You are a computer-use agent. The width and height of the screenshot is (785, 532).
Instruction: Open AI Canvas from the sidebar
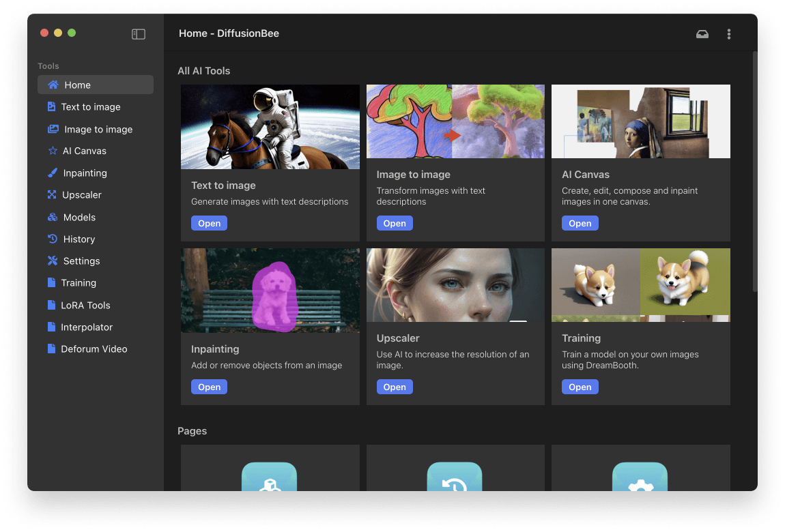(96, 151)
